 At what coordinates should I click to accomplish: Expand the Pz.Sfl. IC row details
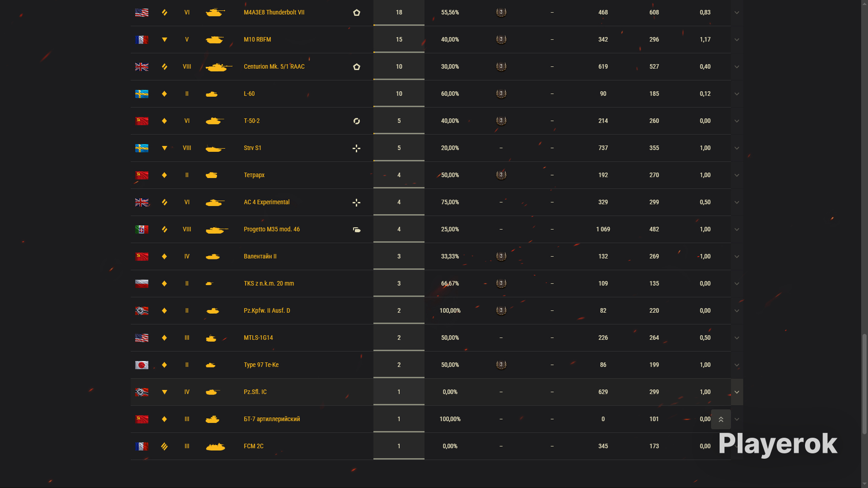737,392
